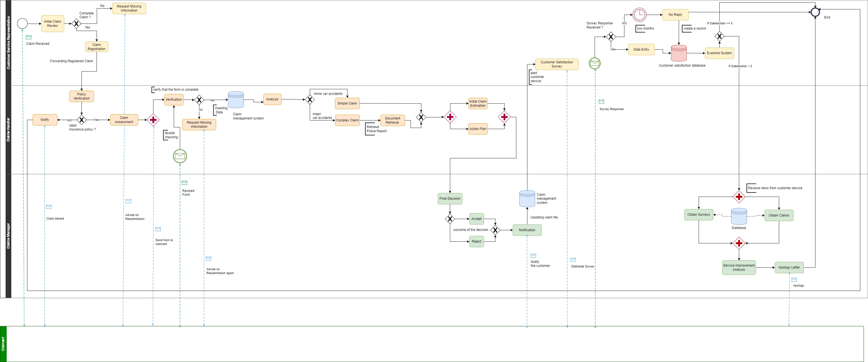Select the Database cylinder between Obtain tasks
This screenshot has width=868, height=362.
point(739,217)
